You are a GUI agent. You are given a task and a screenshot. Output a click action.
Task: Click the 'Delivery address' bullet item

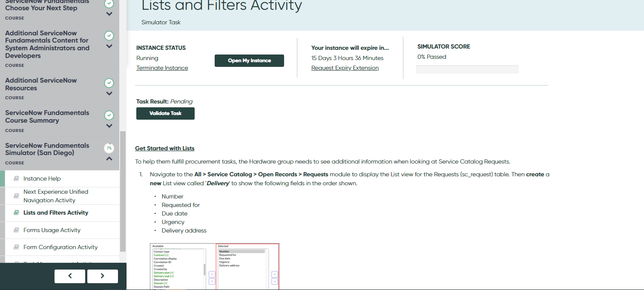184,230
